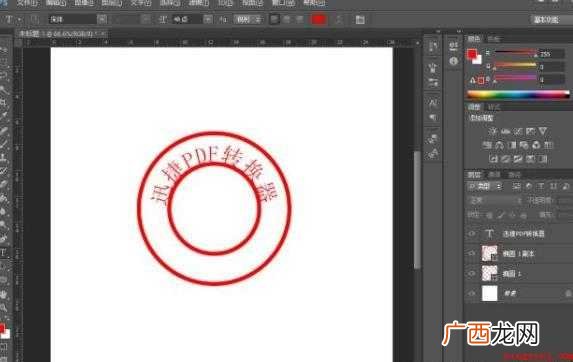Switch to the 色板 tab

(494, 39)
